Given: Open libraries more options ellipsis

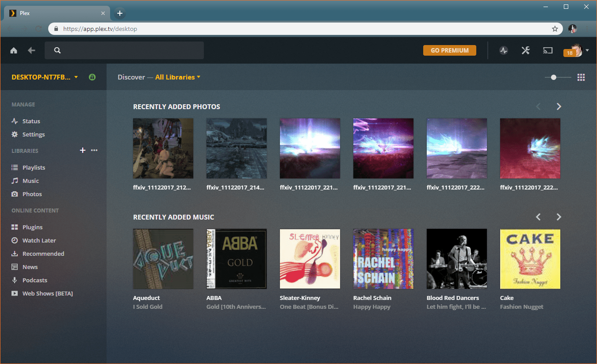Looking at the screenshot, I should point(94,150).
